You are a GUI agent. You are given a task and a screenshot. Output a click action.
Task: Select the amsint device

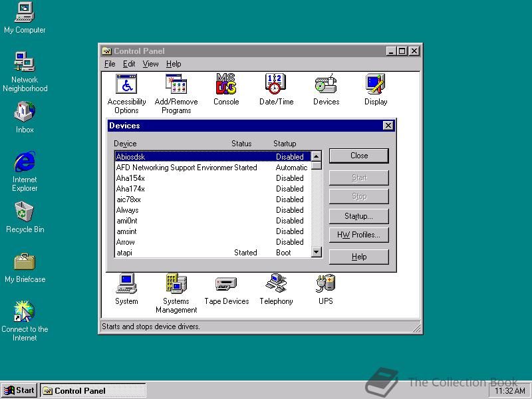[x=213, y=231]
